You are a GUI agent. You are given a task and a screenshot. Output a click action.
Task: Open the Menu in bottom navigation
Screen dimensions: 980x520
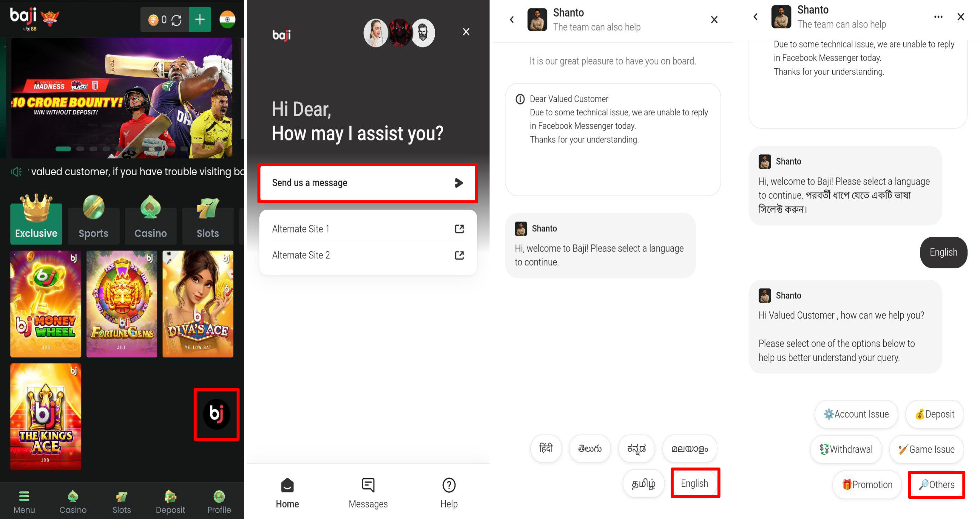[24, 502]
